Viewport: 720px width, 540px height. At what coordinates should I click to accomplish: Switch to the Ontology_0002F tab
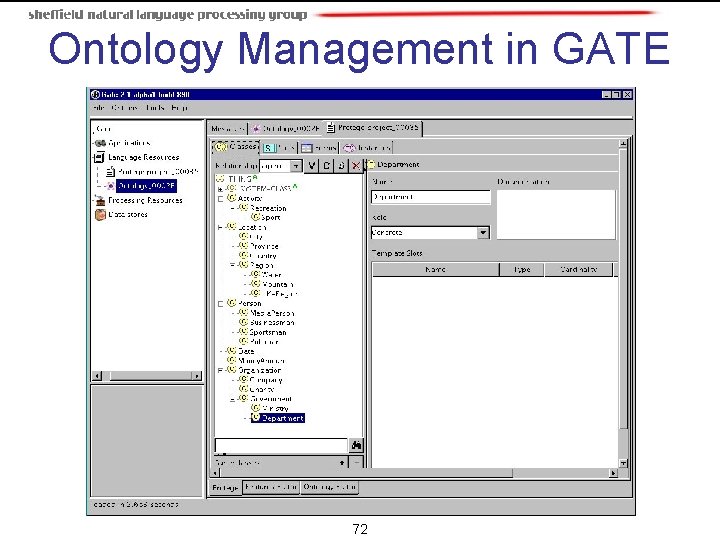pyautogui.click(x=286, y=129)
